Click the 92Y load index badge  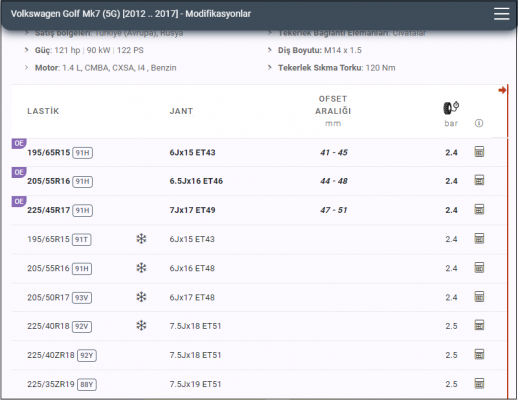87,355
